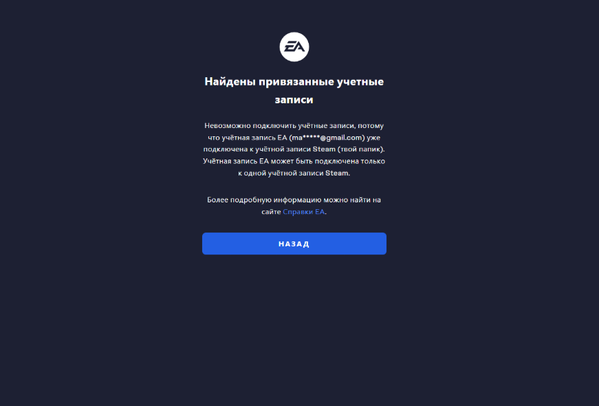
Task: Click the text Учётная запись EA может
Action: point(248,161)
